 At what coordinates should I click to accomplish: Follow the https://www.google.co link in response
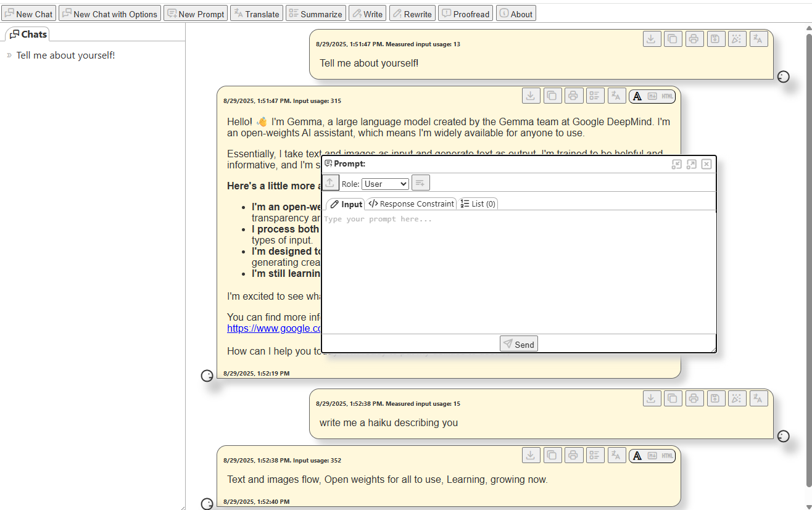275,329
